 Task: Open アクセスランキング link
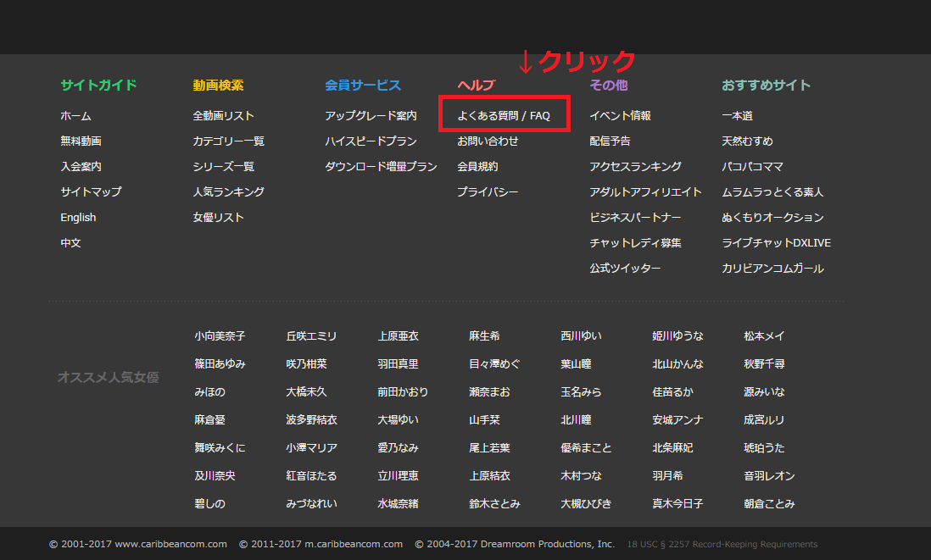(635, 167)
